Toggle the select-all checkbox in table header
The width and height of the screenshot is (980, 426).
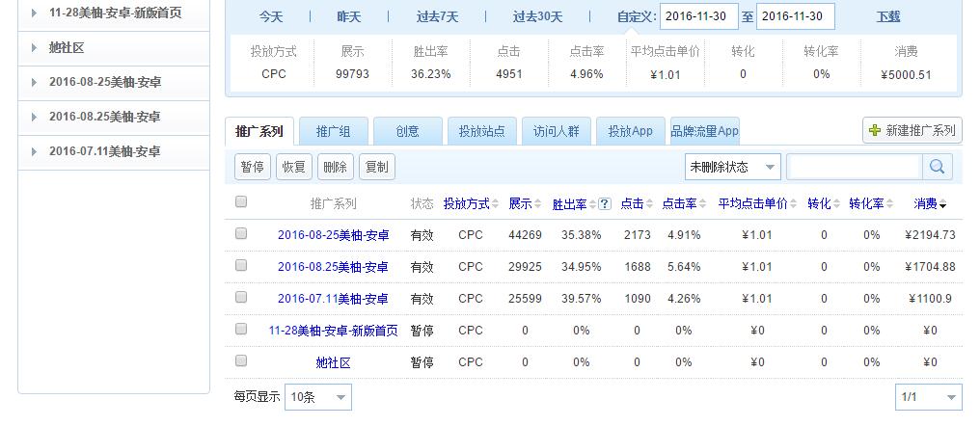(241, 201)
